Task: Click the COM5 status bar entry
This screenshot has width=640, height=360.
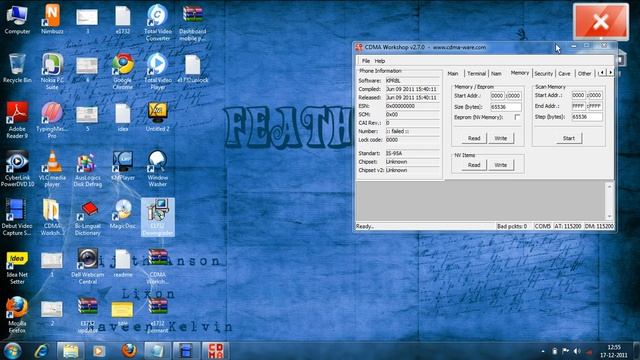Action: pyautogui.click(x=542, y=226)
